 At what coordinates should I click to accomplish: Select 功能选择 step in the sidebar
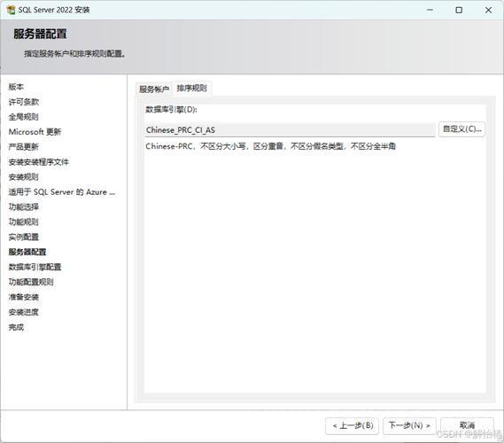(x=24, y=207)
